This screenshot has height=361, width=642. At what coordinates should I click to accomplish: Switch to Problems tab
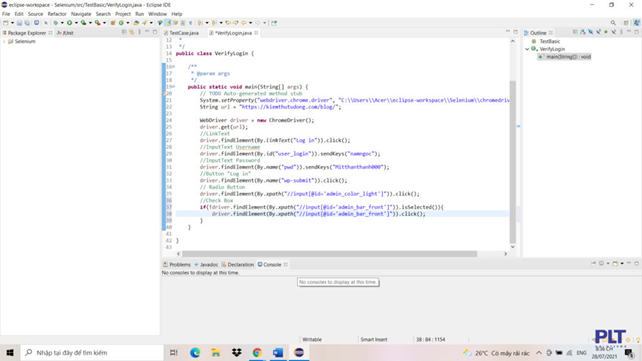(177, 264)
